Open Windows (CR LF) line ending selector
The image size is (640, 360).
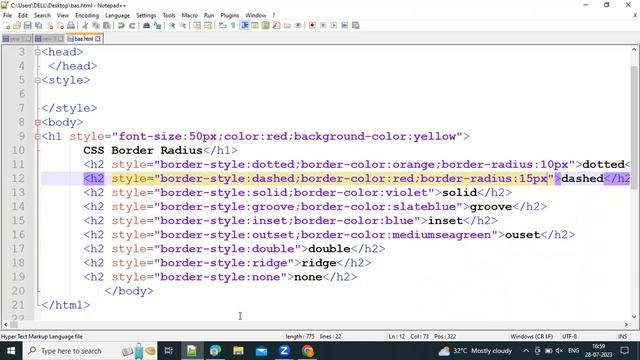531,336
